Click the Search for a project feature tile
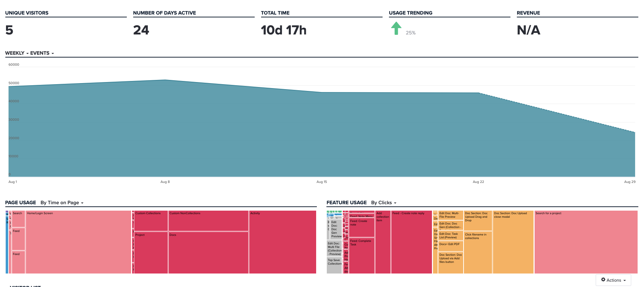This screenshot has height=287, width=644. [586, 242]
